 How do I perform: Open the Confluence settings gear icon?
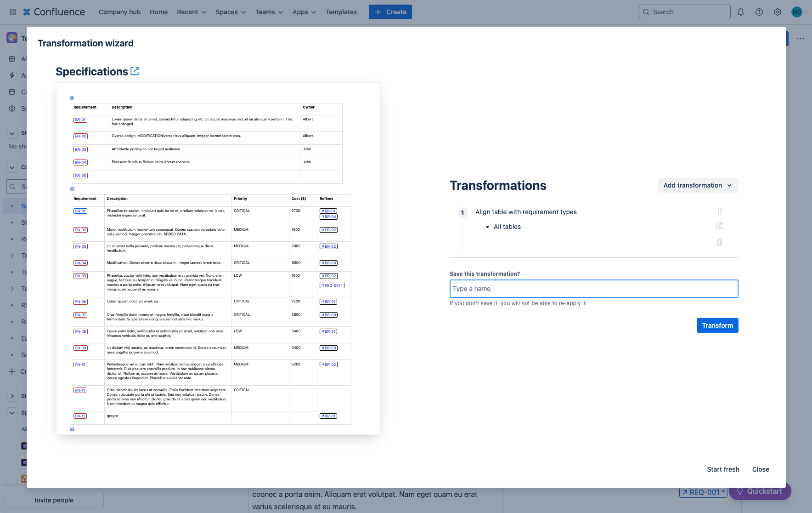click(x=778, y=12)
